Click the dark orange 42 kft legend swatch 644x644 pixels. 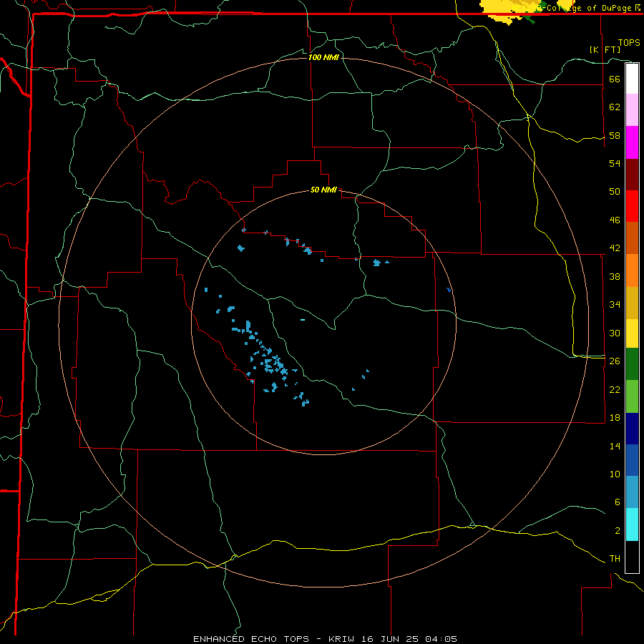[x=632, y=238]
